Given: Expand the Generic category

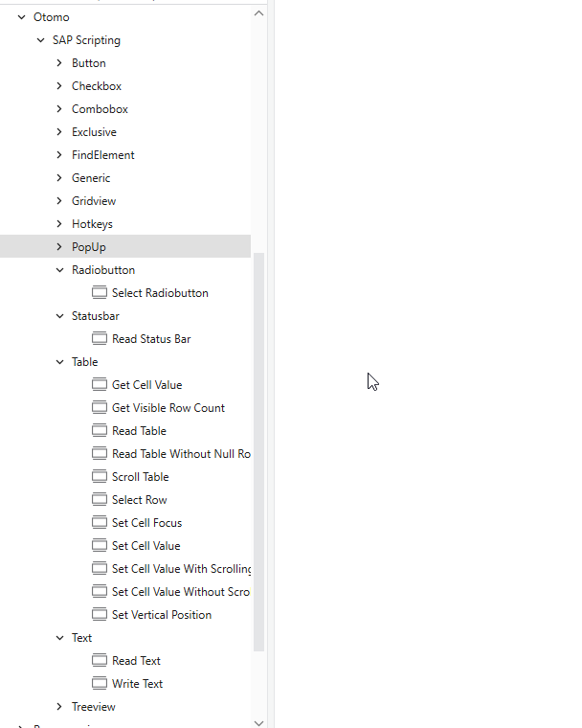Looking at the screenshot, I should (59, 178).
